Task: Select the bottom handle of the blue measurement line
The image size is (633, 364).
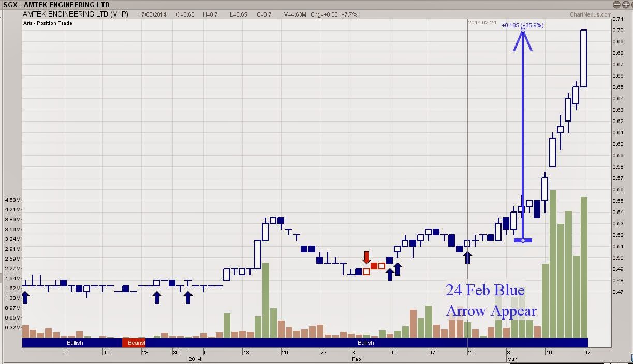Action: 523,240
